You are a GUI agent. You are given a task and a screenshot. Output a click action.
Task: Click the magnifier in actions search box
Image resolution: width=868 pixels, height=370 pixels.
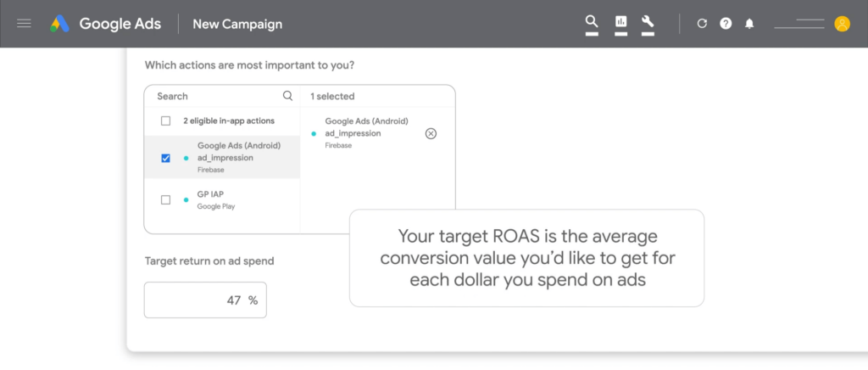(x=288, y=96)
